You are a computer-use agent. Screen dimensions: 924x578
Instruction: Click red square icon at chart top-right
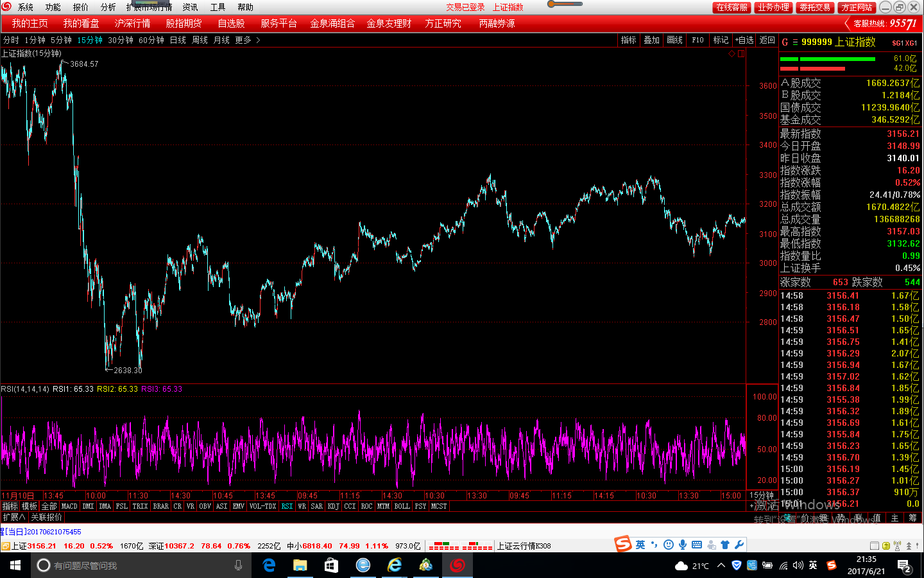(x=741, y=54)
